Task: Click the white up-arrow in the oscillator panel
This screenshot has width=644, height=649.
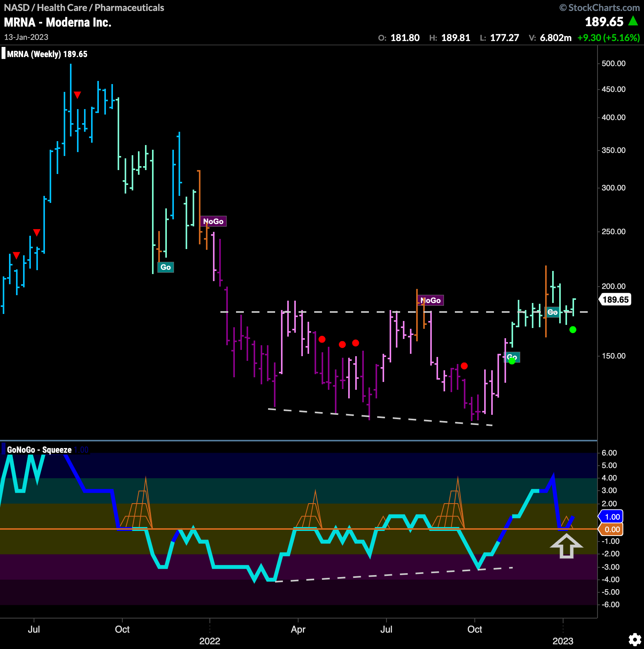Action: [x=567, y=546]
